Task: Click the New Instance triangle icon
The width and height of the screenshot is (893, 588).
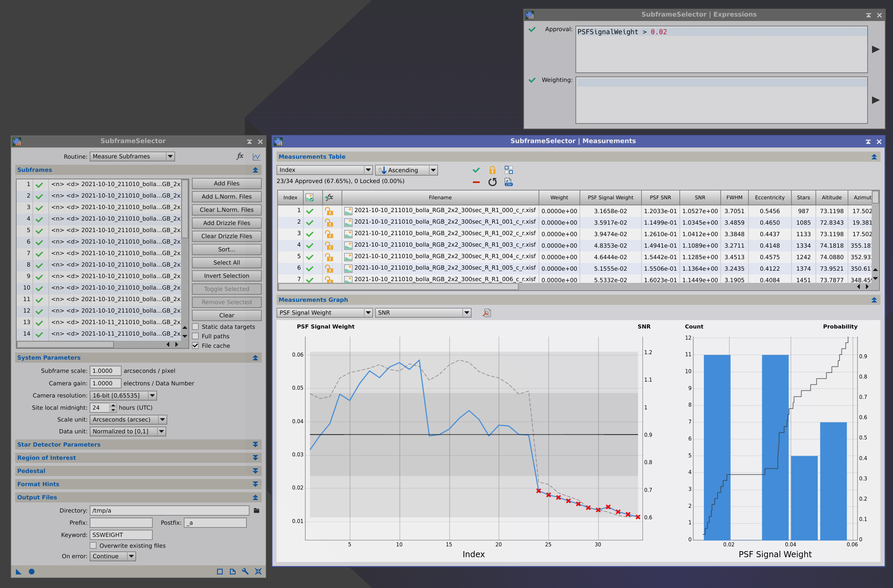Action: [18, 571]
